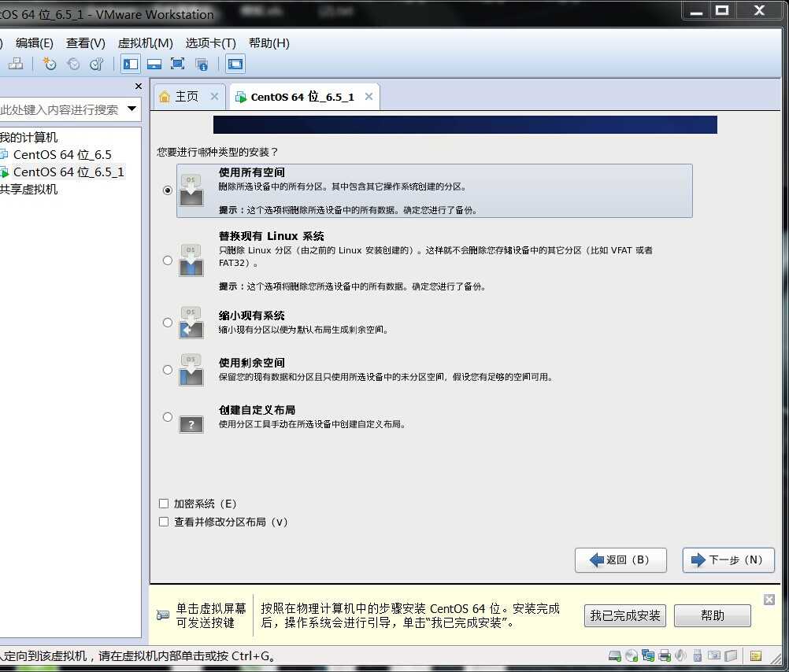Select the '使用剩余空间' radio button
789x672 pixels.
(168, 370)
